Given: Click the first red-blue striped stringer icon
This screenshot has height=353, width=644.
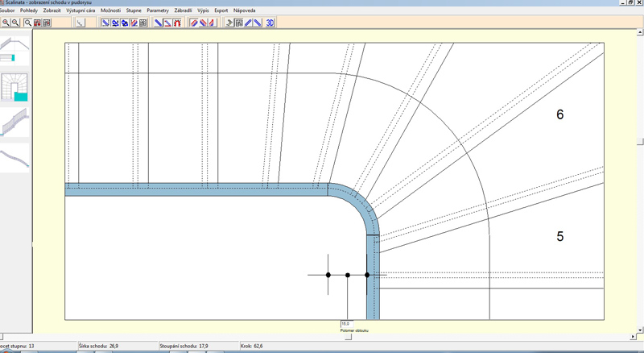Looking at the screenshot, I should [x=193, y=23].
